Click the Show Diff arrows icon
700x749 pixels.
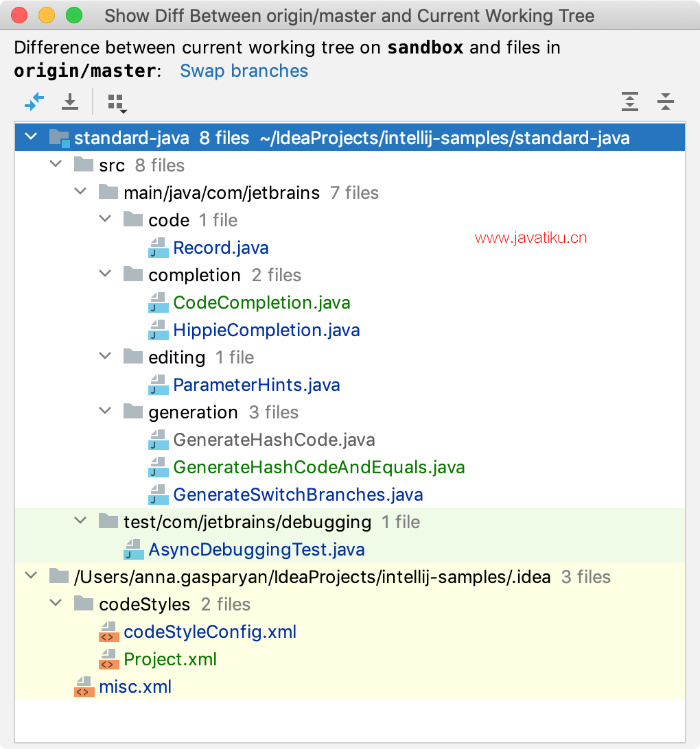tap(34, 102)
